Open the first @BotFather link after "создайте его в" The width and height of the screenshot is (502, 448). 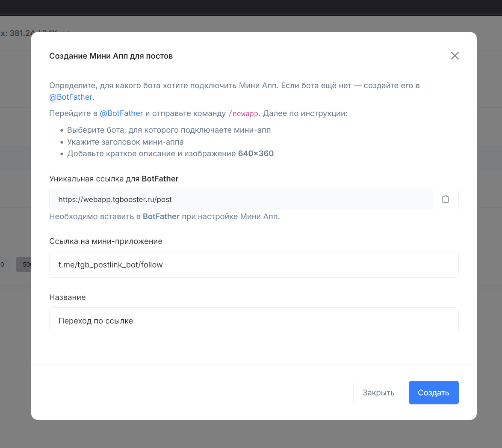(71, 97)
